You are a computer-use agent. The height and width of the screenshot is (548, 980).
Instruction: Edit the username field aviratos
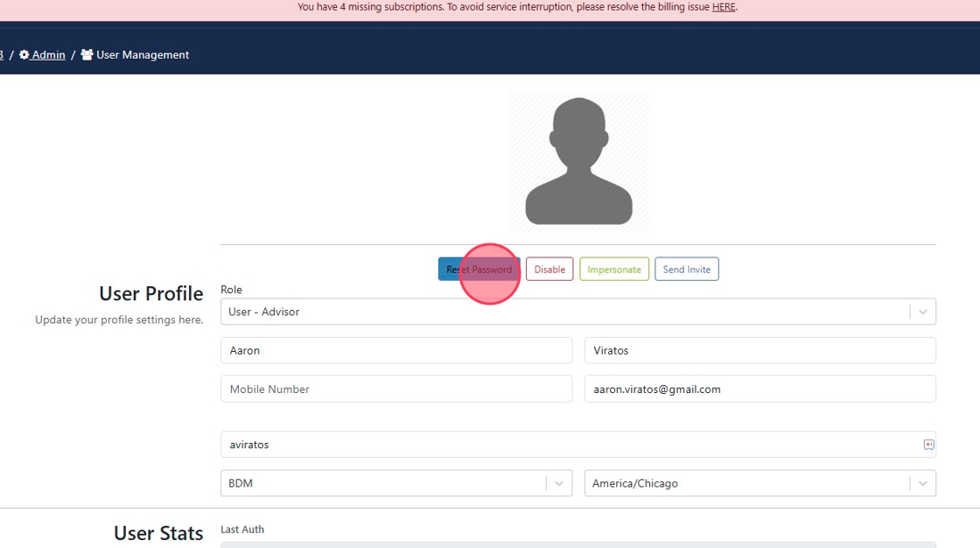pyautogui.click(x=578, y=444)
